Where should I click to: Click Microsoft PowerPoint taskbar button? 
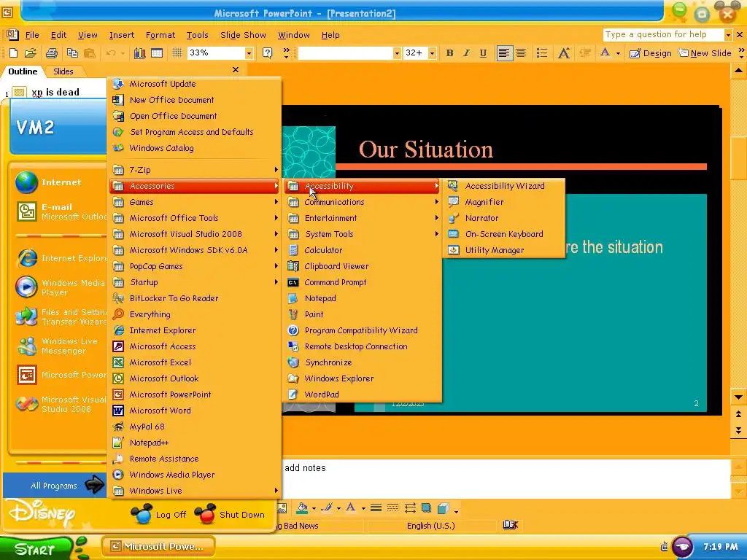click(158, 547)
